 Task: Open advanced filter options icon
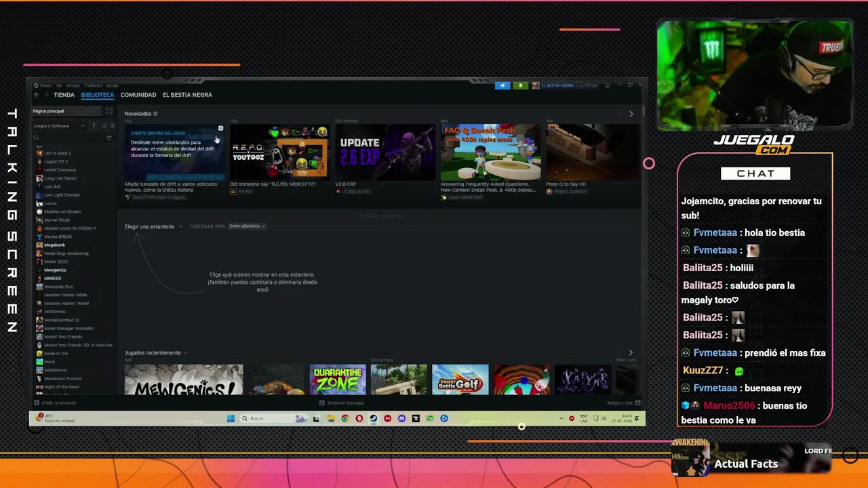coord(109,138)
